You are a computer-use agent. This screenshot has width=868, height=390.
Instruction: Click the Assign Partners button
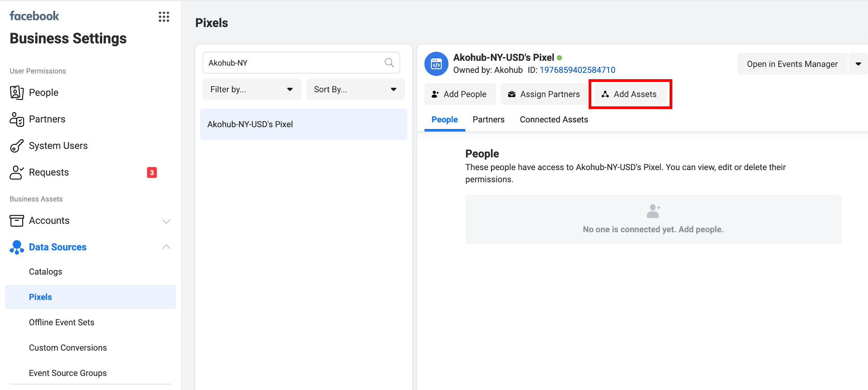(x=544, y=94)
